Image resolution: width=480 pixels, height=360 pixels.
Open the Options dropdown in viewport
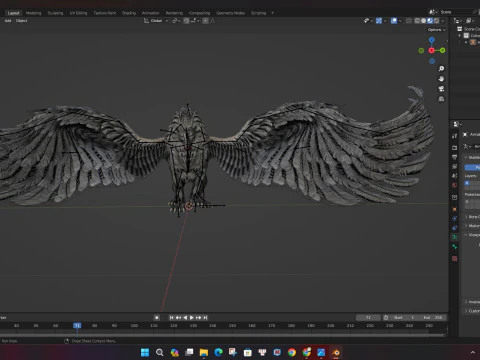tap(437, 30)
